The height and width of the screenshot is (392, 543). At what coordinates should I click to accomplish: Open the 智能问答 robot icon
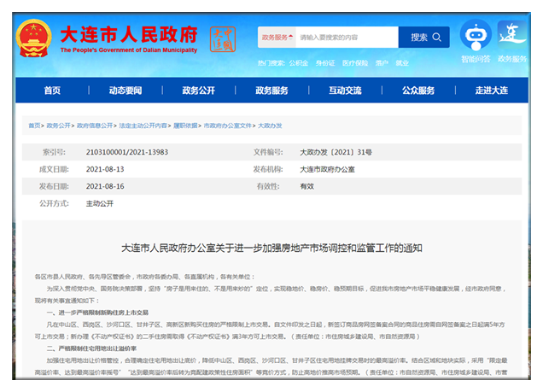point(475,36)
